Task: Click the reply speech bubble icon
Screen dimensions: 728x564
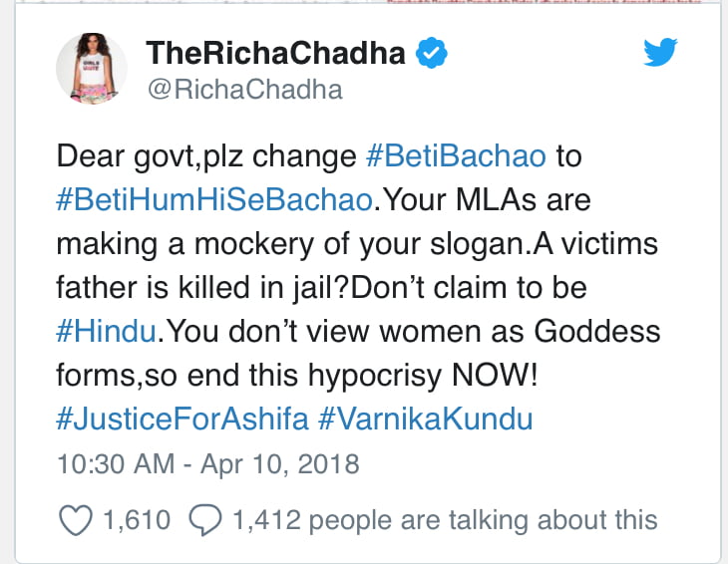Action: 204,519
